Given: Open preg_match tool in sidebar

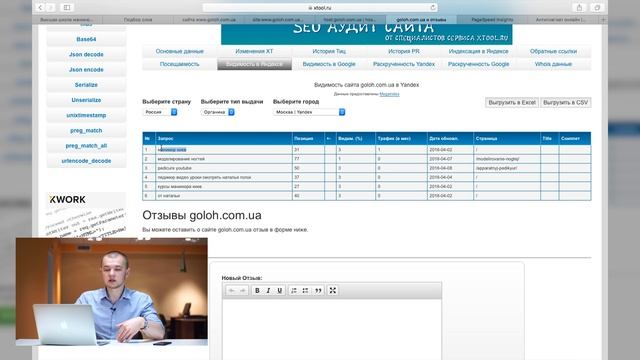Looking at the screenshot, I should [86, 131].
